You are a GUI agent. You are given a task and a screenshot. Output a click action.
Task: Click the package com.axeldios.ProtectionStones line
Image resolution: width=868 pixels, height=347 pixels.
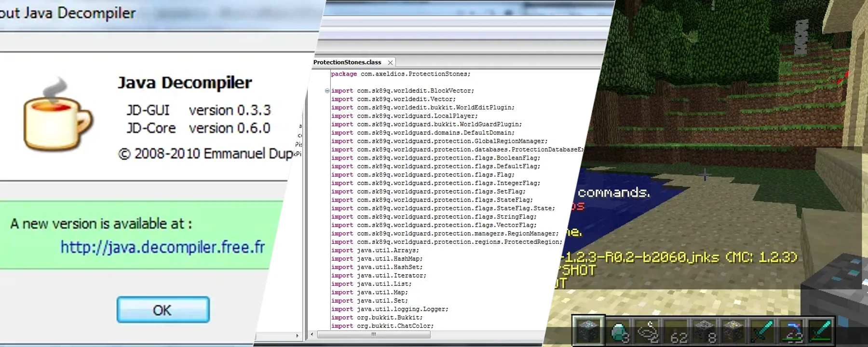click(x=401, y=74)
